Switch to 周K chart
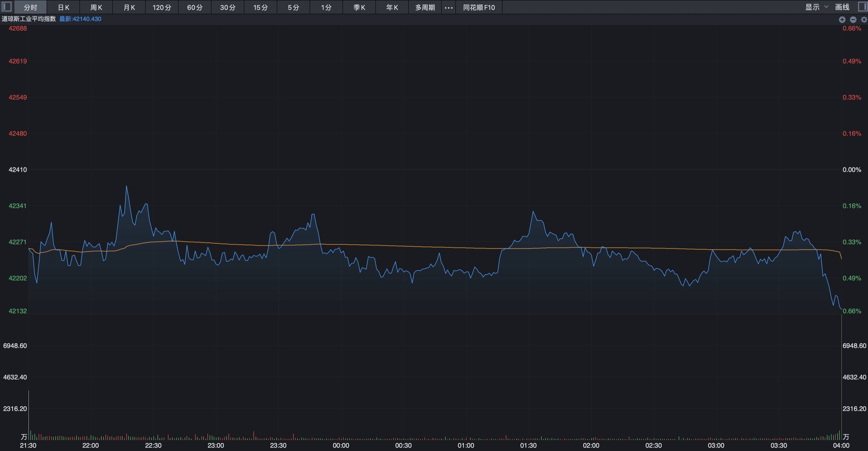Viewport: 868px width, 451px height. tap(96, 7)
